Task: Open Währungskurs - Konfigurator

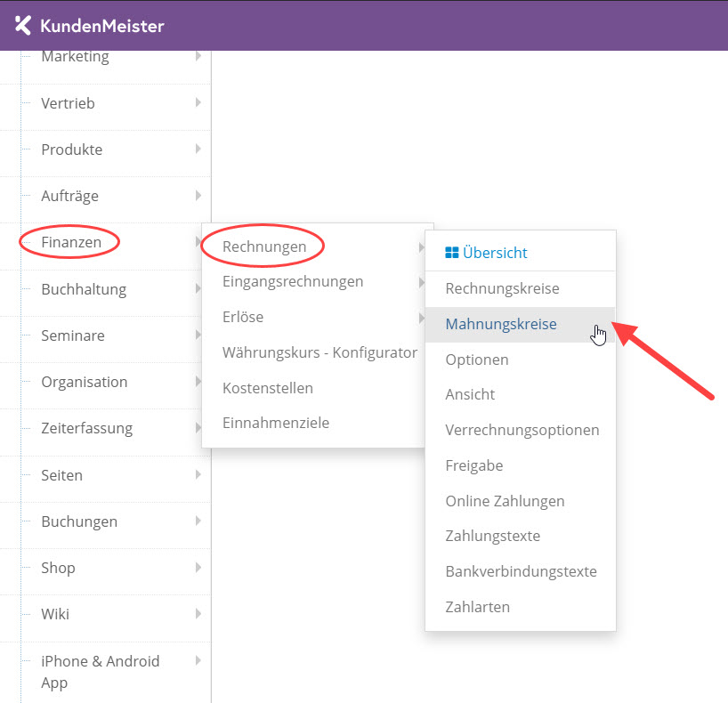Action: 320,352
